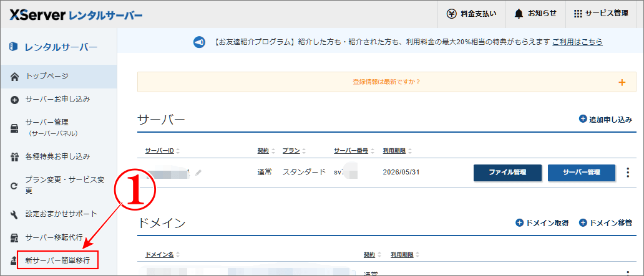The image size is (644, 276).
Task: Open 各種特典お申し込み sidebar item
Action: tap(58, 156)
